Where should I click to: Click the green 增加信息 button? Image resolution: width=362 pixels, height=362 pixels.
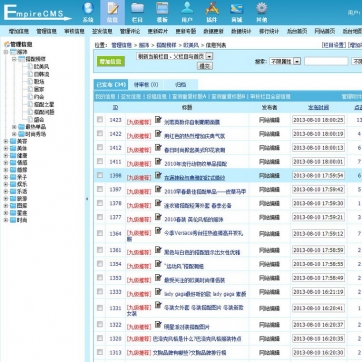click(111, 61)
